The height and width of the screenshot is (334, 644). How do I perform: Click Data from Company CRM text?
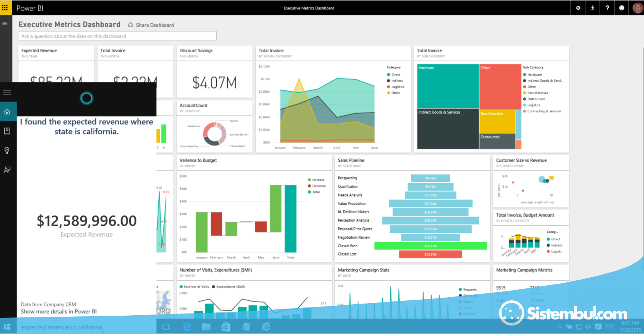[48, 304]
